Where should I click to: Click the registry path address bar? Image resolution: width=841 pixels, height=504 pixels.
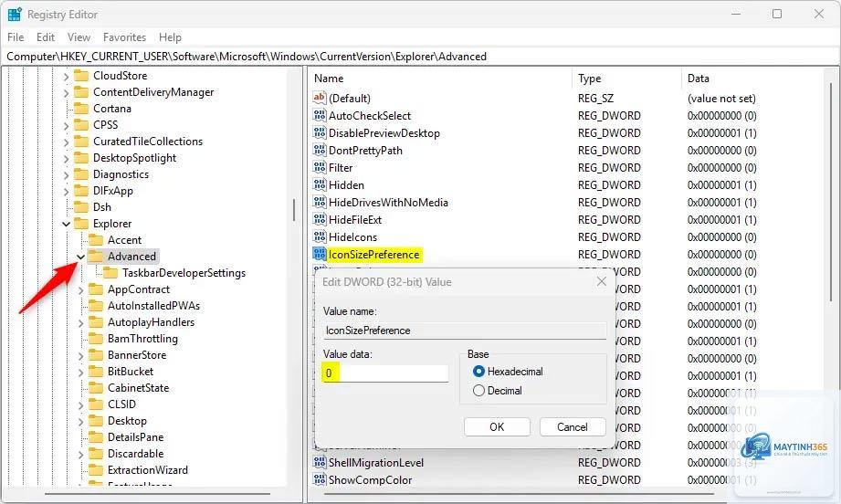[x=420, y=57]
